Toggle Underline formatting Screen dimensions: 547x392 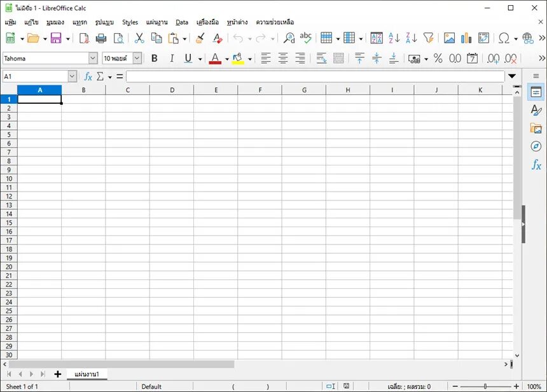188,59
